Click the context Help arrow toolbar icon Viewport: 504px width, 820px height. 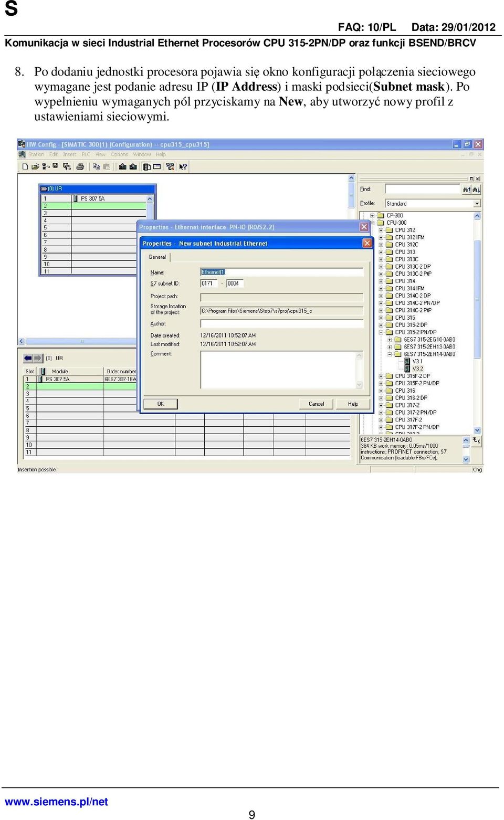(x=183, y=166)
